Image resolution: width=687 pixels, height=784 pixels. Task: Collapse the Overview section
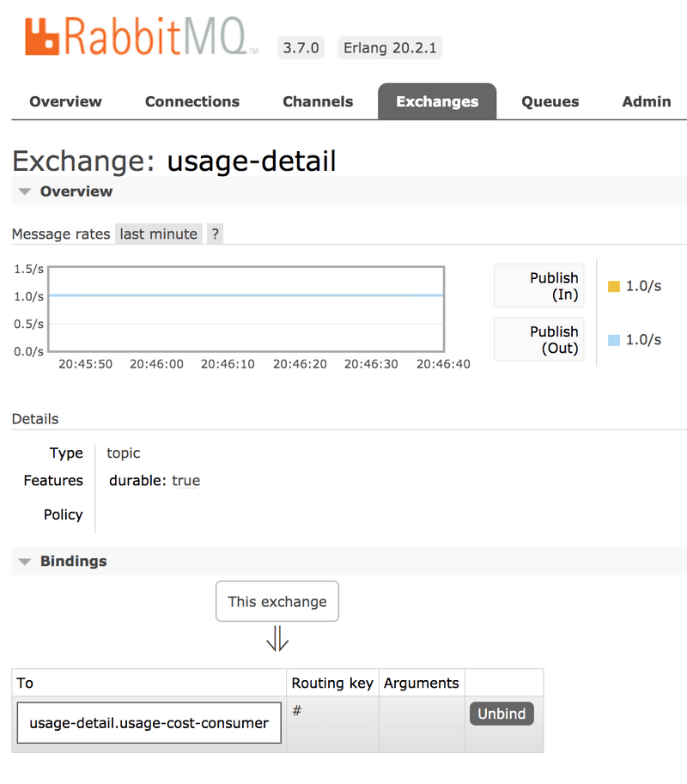25,191
